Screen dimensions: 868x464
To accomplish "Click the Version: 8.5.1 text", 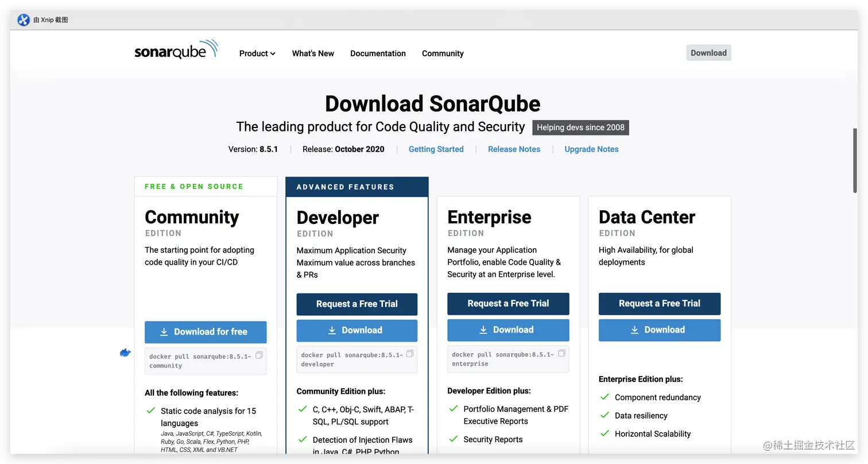I will 253,149.
